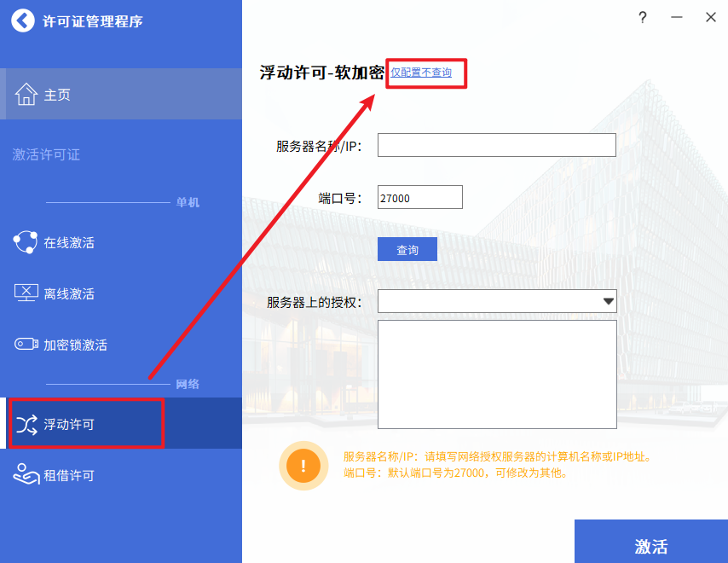Click the 在线激活 online activation icon
Image resolution: width=728 pixels, height=563 pixels.
26,242
